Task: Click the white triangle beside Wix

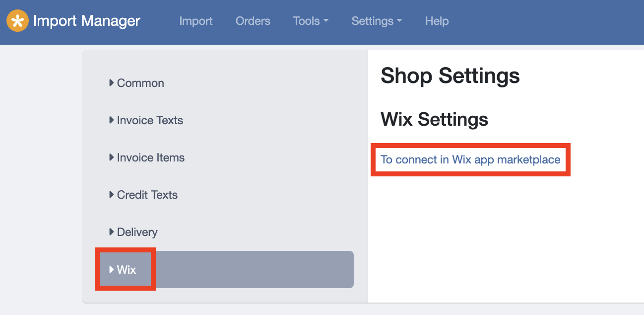Action: tap(112, 269)
